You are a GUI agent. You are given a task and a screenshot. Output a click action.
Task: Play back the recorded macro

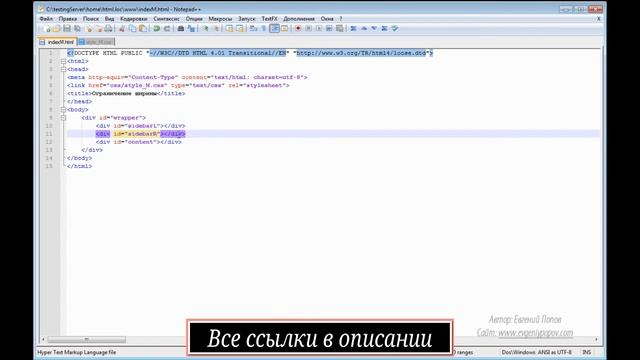click(x=319, y=29)
